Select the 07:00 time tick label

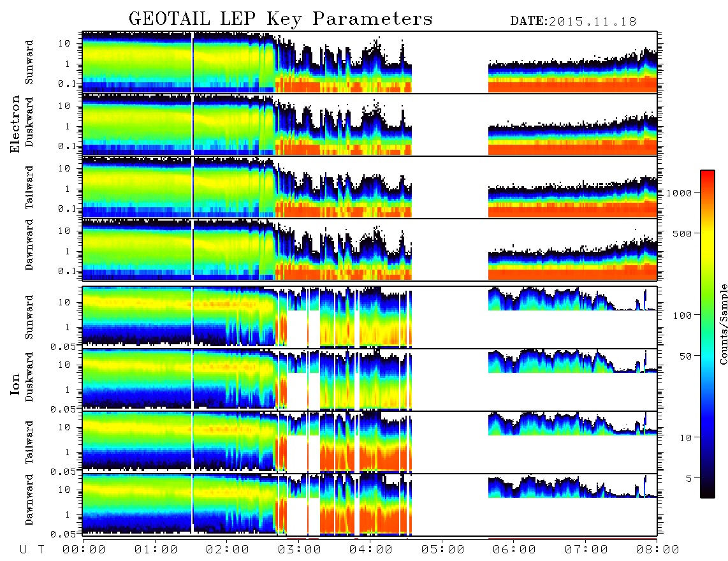point(586,550)
